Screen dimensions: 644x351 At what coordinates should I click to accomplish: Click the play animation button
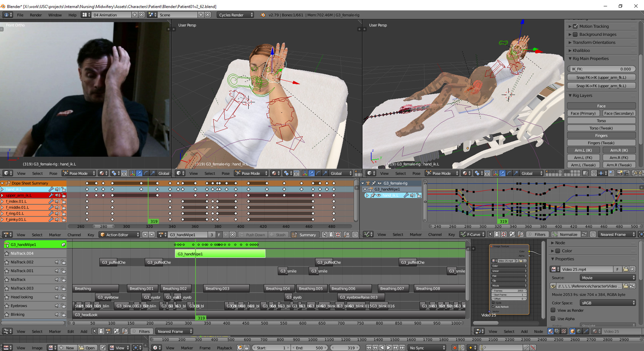[388, 348]
